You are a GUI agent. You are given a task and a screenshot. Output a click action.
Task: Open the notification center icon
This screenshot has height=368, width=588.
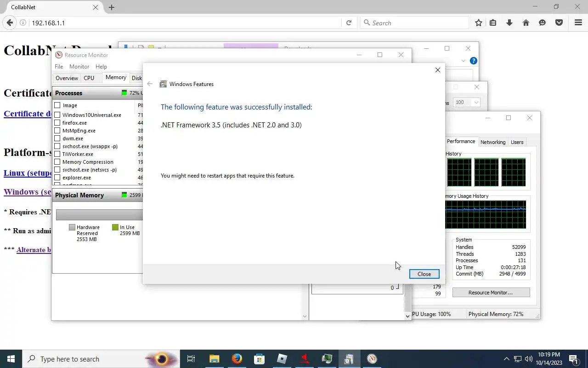[x=573, y=359]
